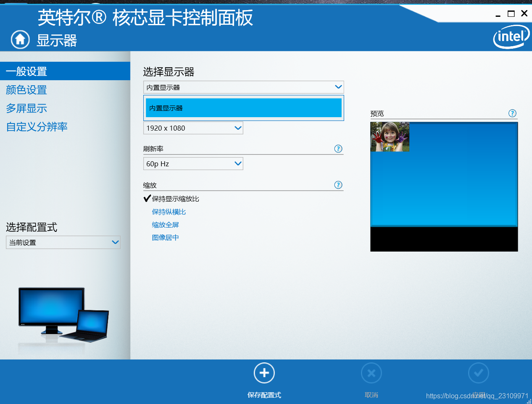The height and width of the screenshot is (404, 532).
Task: Click the 取消 label
Action: point(371,395)
